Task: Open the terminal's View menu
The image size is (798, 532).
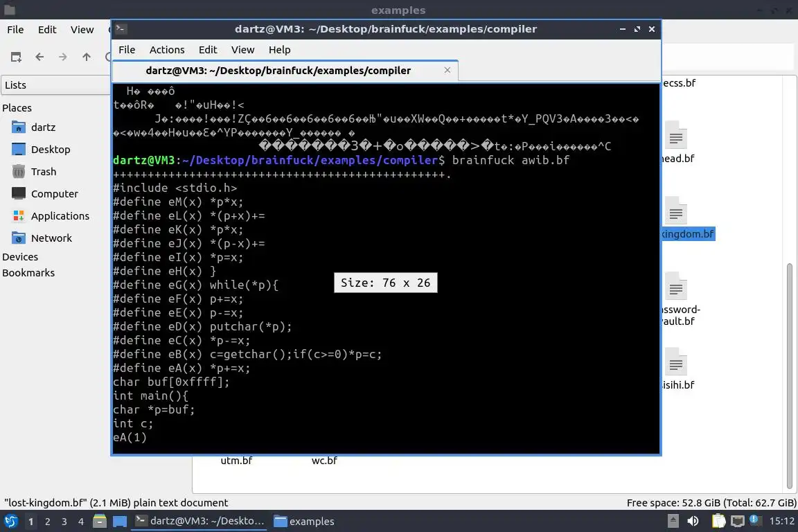Action: [x=242, y=50]
